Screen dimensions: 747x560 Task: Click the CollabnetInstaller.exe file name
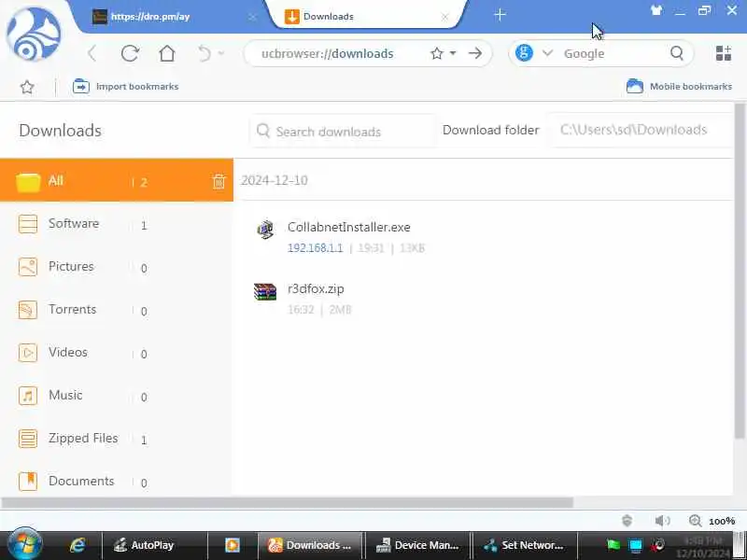(348, 227)
